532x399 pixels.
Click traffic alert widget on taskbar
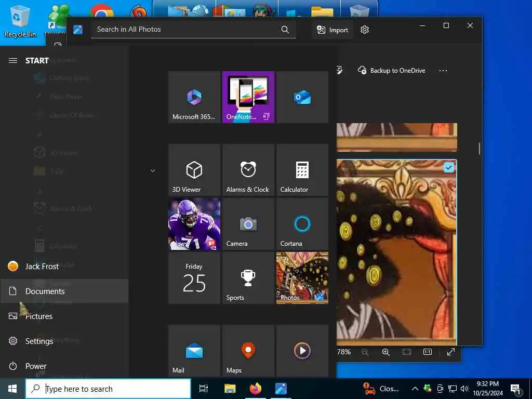click(x=381, y=389)
